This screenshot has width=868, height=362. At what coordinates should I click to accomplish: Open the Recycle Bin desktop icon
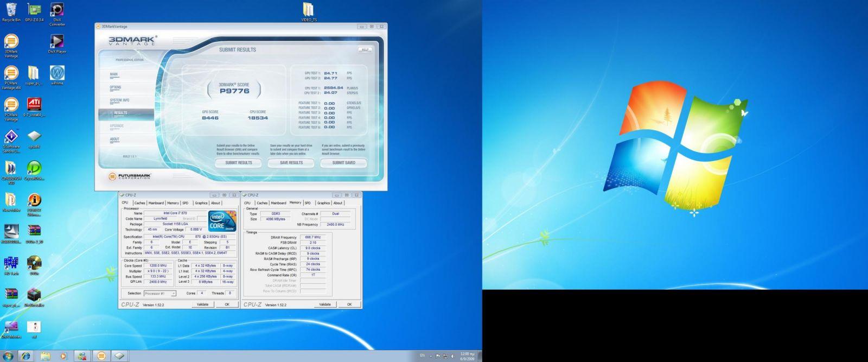[x=11, y=12]
